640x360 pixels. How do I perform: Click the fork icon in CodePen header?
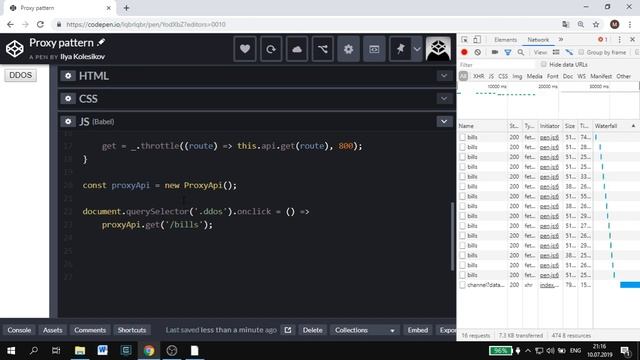322,49
